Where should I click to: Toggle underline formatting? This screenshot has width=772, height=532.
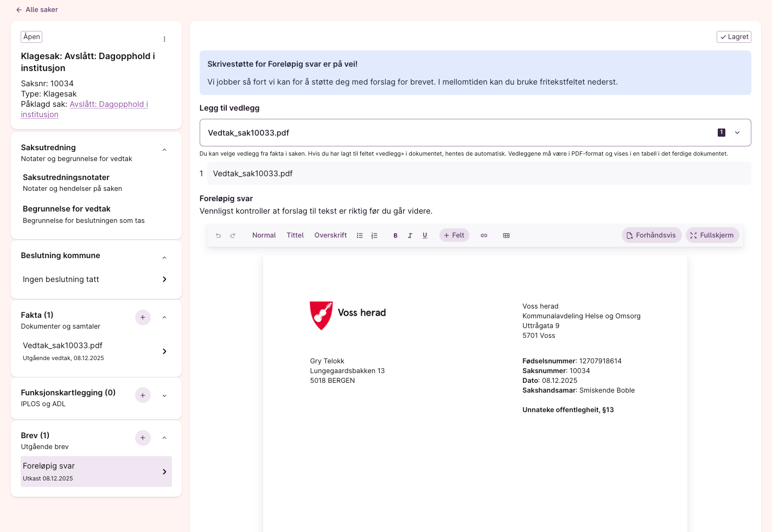click(425, 235)
